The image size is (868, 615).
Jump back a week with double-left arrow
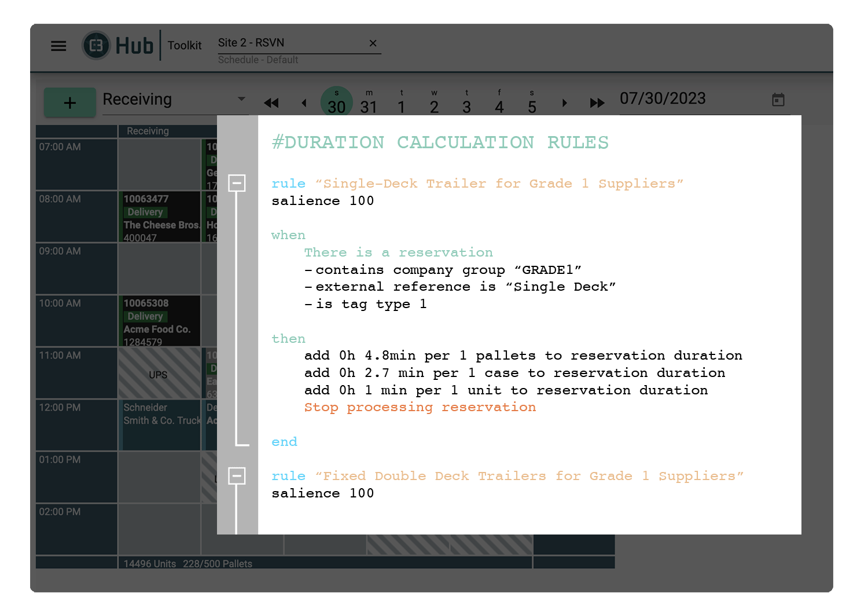point(271,103)
